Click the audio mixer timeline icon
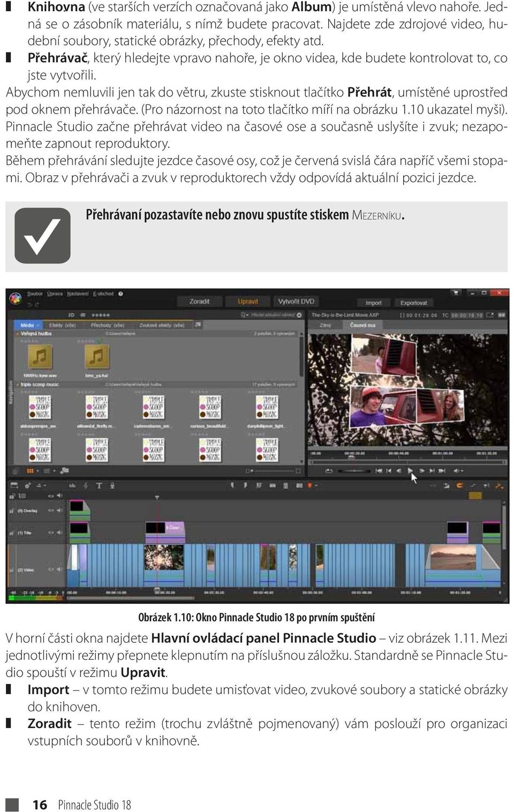The width and height of the screenshot is (514, 812). pos(72,485)
